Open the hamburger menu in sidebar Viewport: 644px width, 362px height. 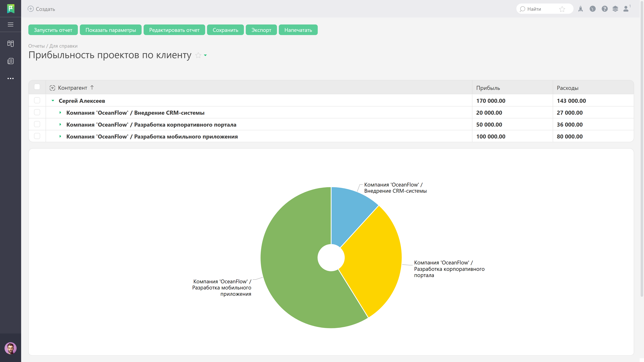pyautogui.click(x=11, y=24)
